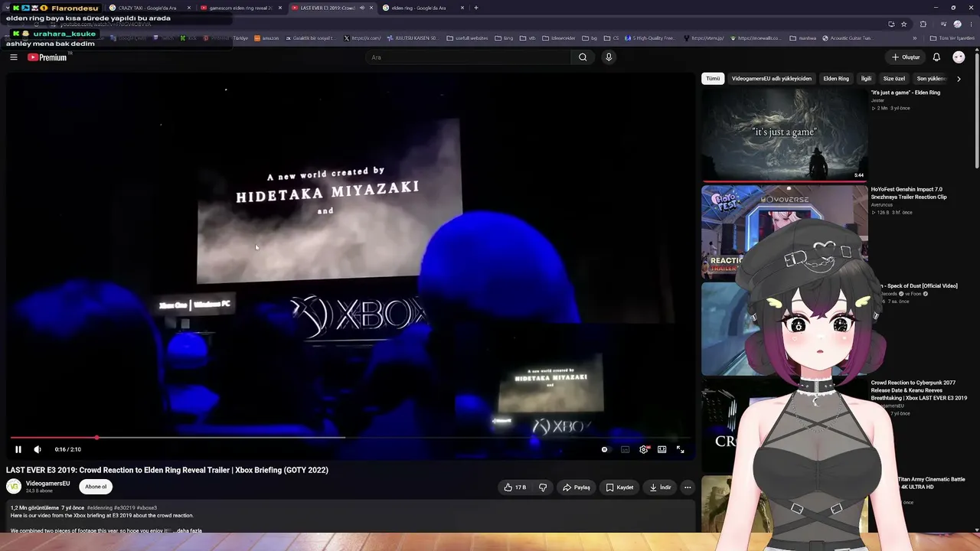
Task: Select the Tümü filter chip
Action: [713, 79]
